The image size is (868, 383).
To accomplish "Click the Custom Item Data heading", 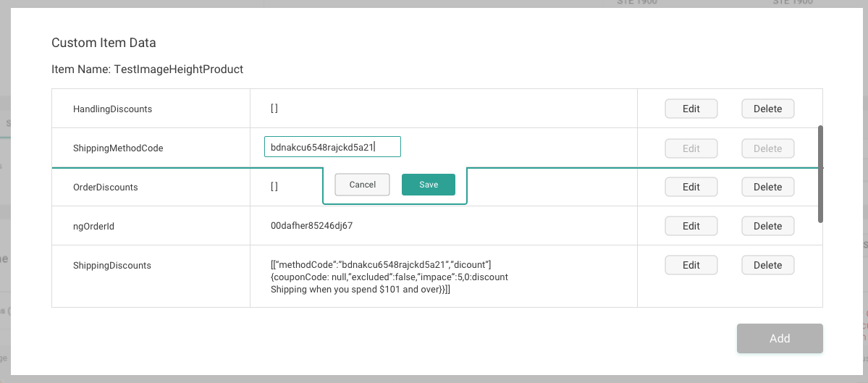I will [104, 43].
